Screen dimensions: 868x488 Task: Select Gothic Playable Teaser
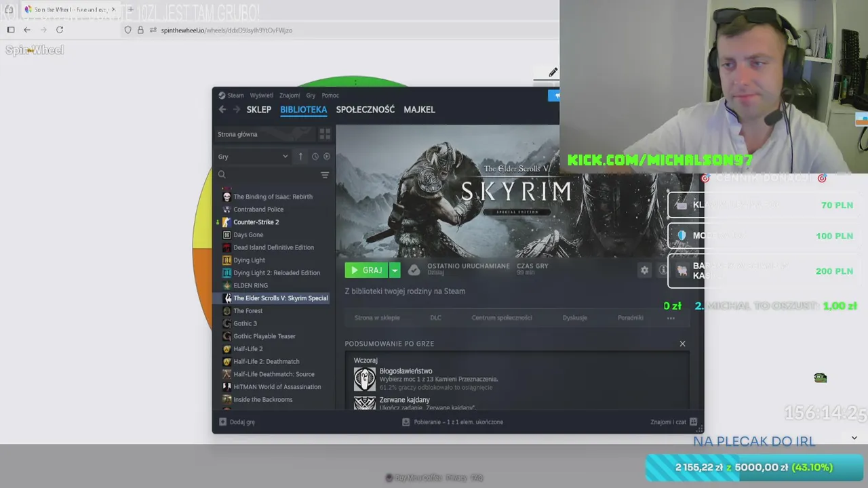click(264, 336)
